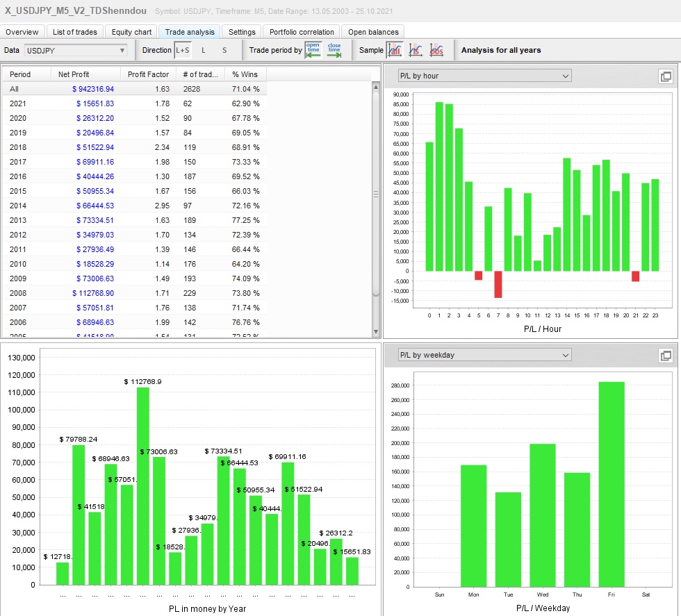Select trade period by close time icon
Screen dimensions: 681x616
coord(334,50)
